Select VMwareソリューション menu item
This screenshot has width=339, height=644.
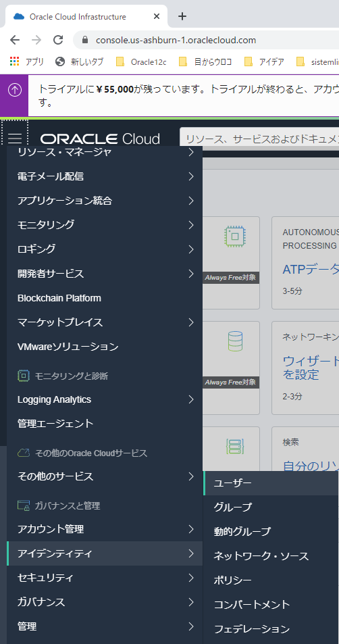(x=105, y=347)
